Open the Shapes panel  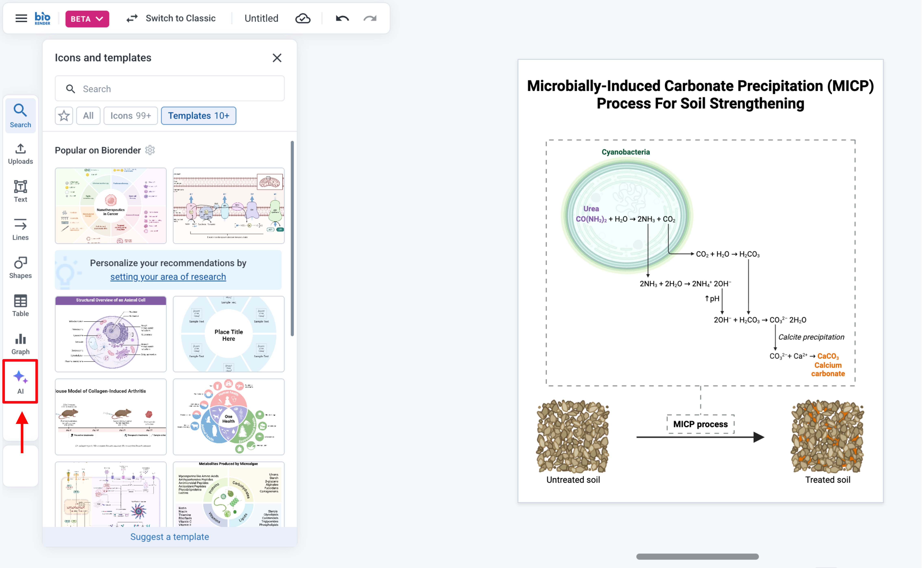pos(20,267)
